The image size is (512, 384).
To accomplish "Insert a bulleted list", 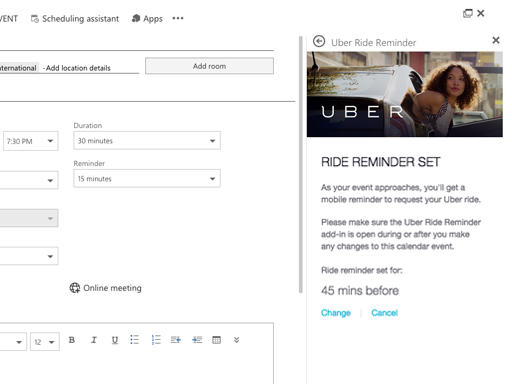I will click(x=135, y=340).
